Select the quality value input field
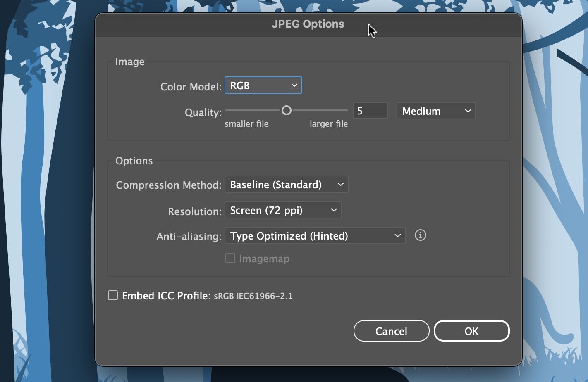The width and height of the screenshot is (588, 382). pos(370,110)
